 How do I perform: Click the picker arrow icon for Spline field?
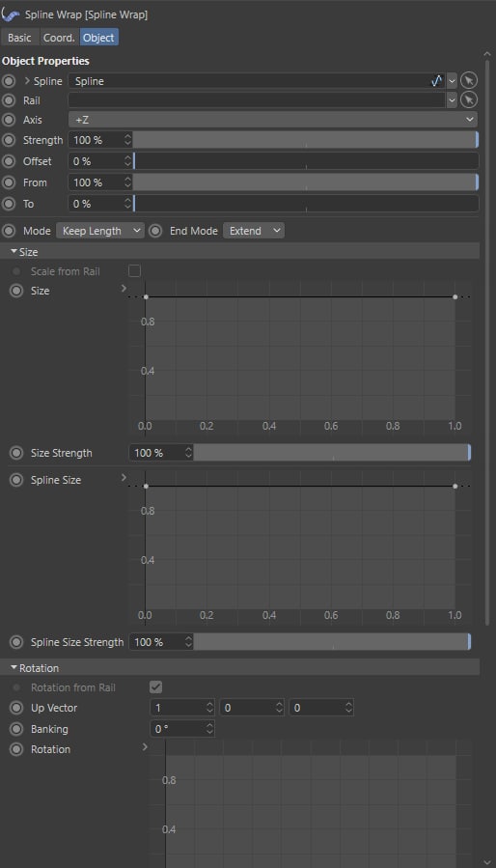pyautogui.click(x=469, y=81)
